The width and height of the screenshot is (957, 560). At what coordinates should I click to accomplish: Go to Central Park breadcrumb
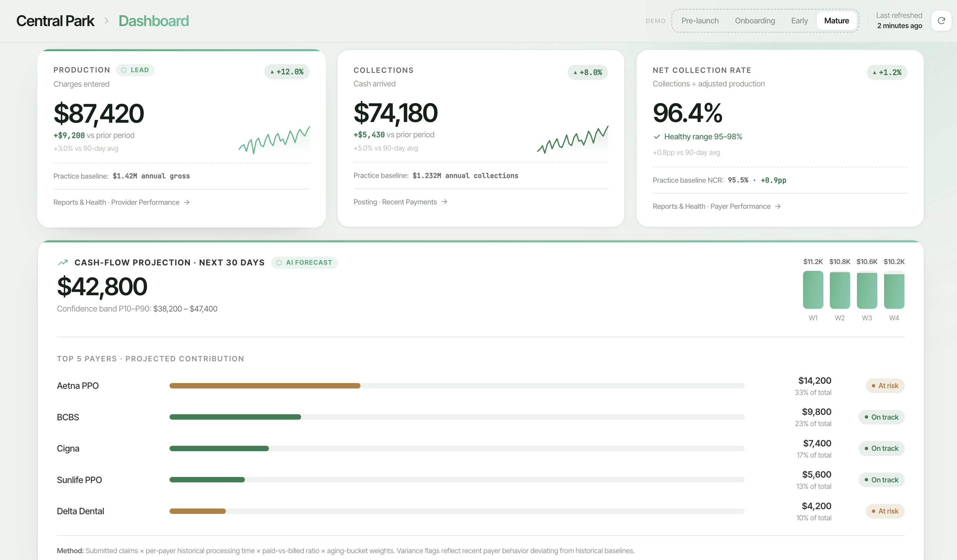pos(55,21)
